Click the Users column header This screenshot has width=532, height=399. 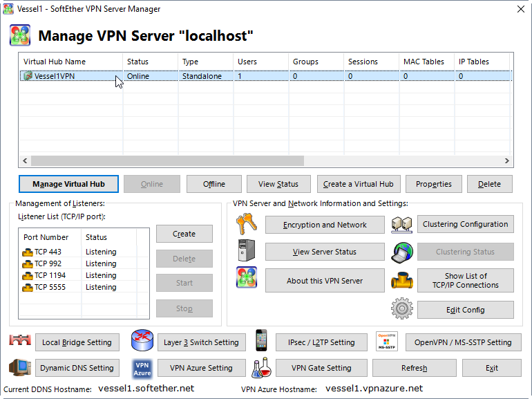[261, 62]
